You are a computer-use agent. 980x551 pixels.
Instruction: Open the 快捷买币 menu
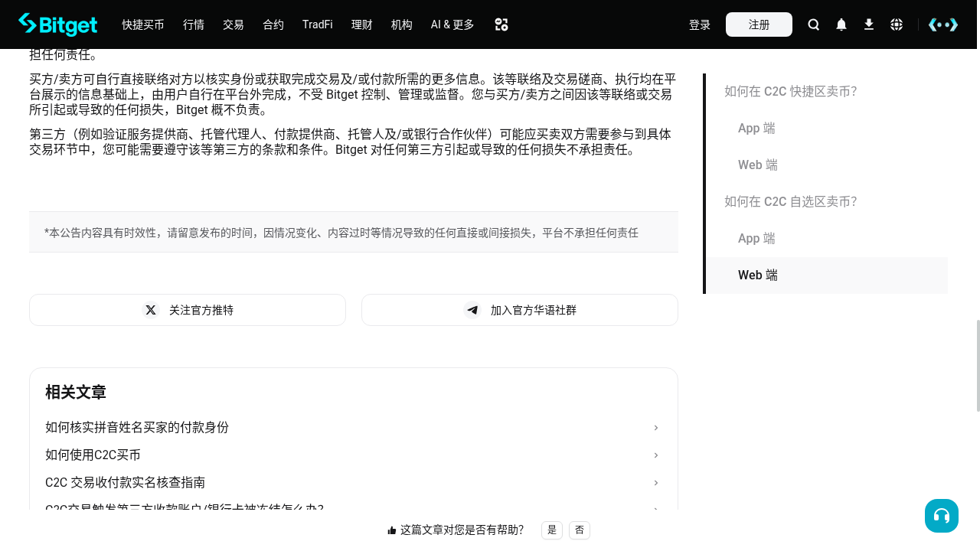pos(143,24)
